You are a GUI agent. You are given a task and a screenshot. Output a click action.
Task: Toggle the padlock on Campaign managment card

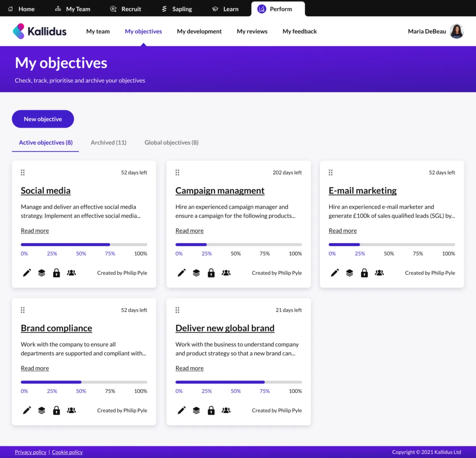tap(211, 273)
